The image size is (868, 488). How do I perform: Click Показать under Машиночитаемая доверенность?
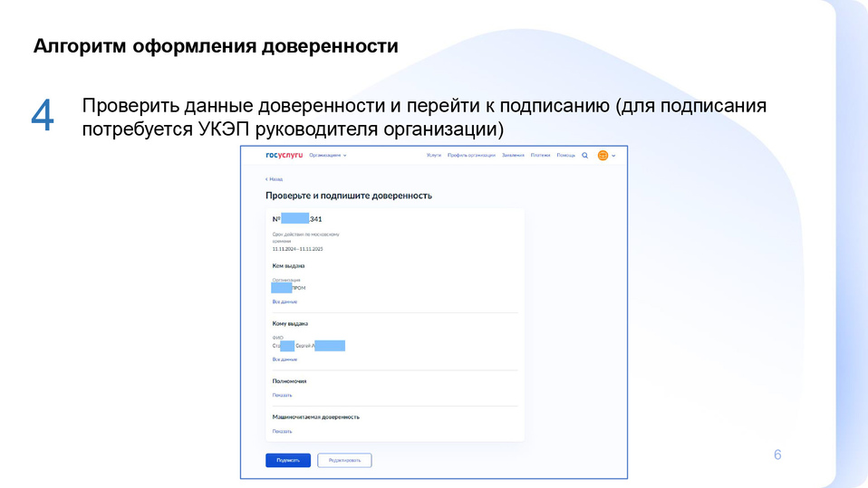(283, 432)
